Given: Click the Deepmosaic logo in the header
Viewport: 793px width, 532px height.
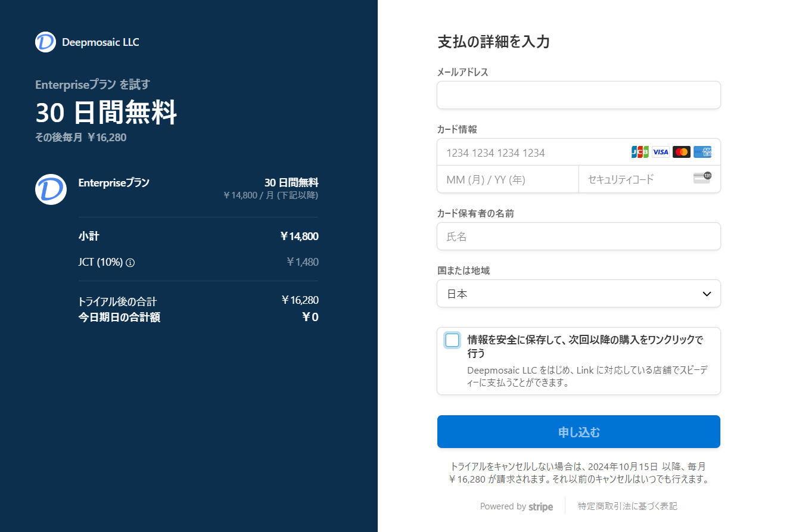Looking at the screenshot, I should tap(45, 42).
